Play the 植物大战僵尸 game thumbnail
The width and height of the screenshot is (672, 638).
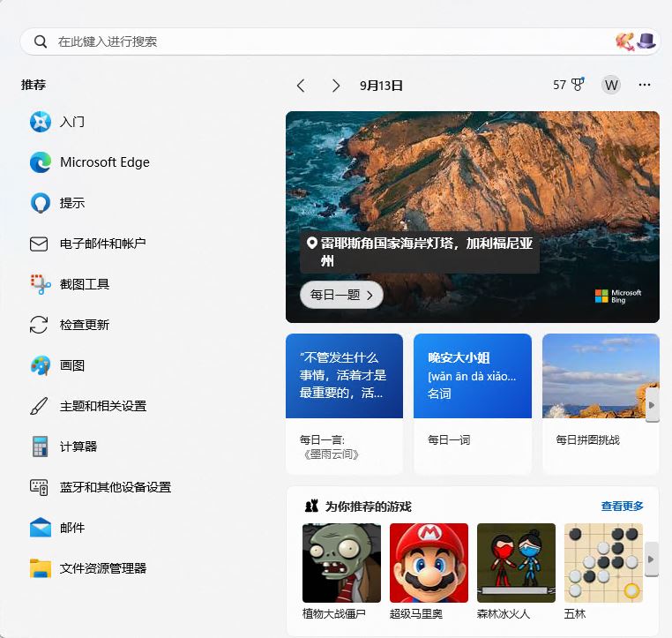341,562
